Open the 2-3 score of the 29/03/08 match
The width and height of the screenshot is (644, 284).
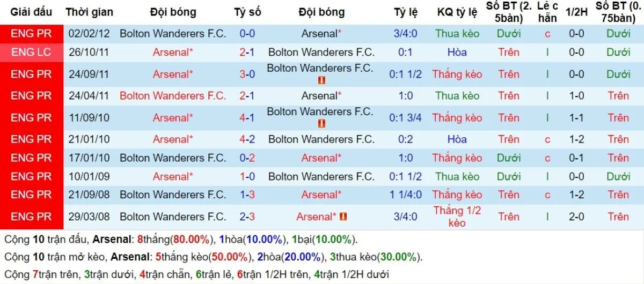click(247, 216)
